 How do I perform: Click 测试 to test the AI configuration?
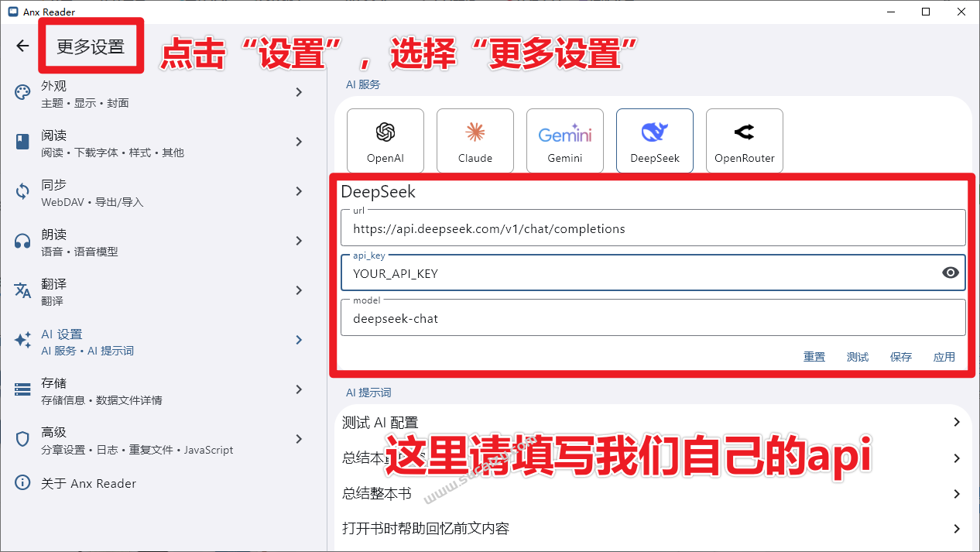858,356
